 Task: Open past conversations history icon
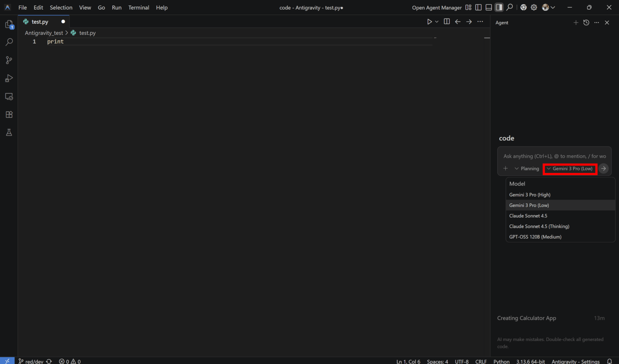pos(586,23)
